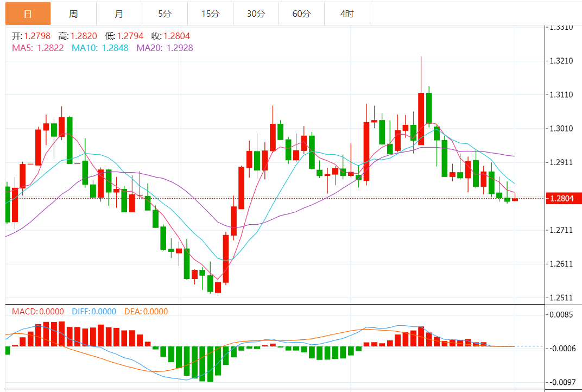This screenshot has height=392, width=582.
Task: Click the low price 低:1.2794
Action: coord(124,36)
